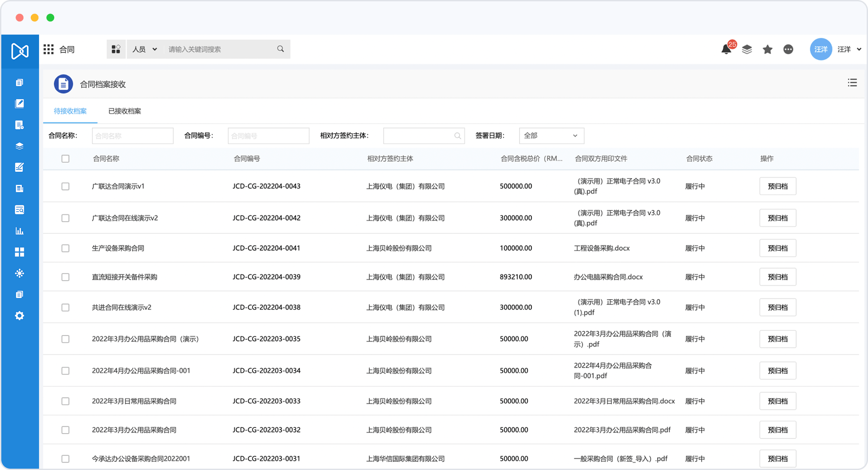Open the favorites star icon

point(767,49)
